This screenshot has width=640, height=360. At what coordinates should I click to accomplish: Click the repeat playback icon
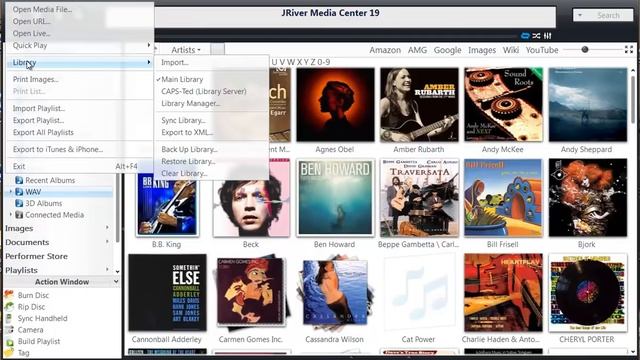coord(525,36)
